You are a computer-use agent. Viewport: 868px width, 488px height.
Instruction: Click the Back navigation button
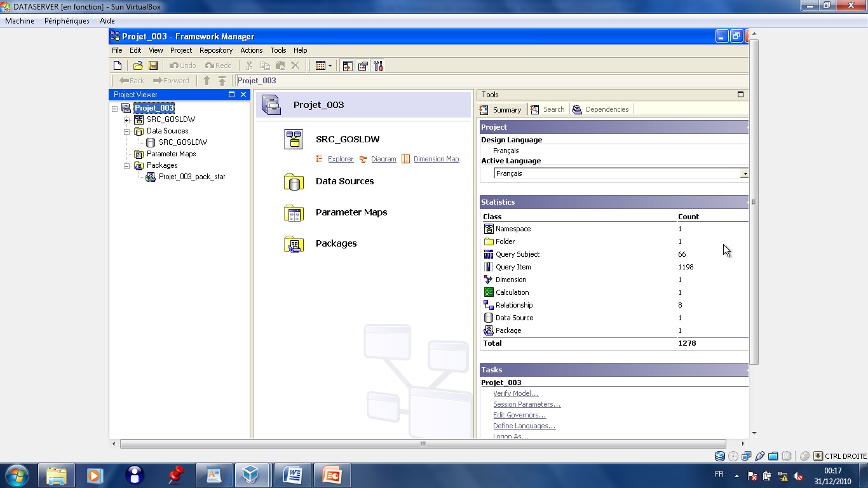pos(132,81)
